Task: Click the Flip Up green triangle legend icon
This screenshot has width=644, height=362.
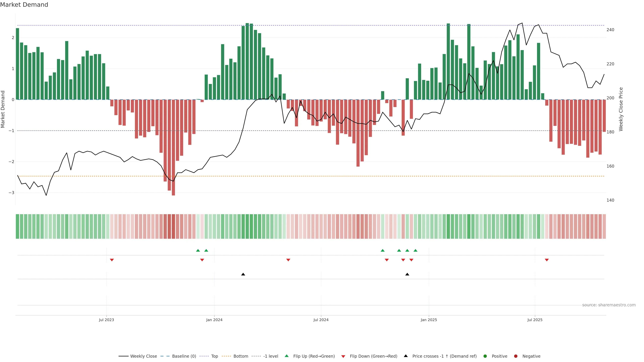Action: 286,356
